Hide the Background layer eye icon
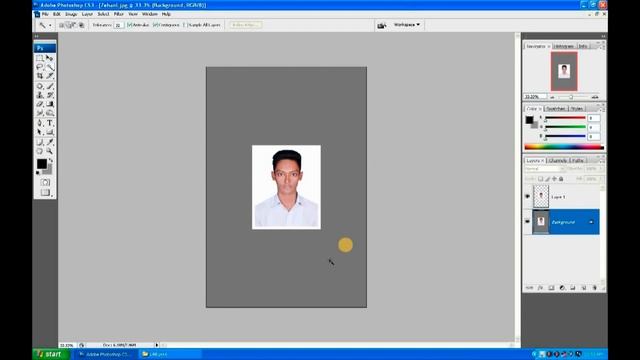Image resolution: width=640 pixels, height=360 pixels. tap(527, 222)
